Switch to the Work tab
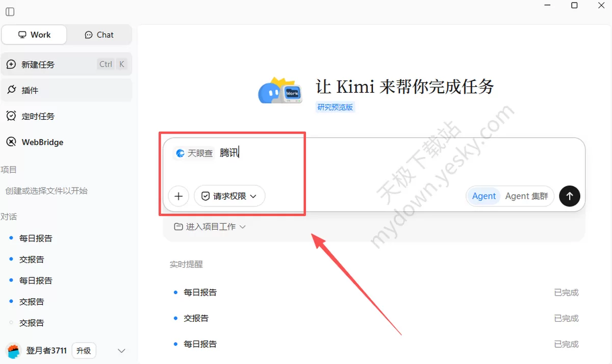The height and width of the screenshot is (364, 612). click(34, 35)
